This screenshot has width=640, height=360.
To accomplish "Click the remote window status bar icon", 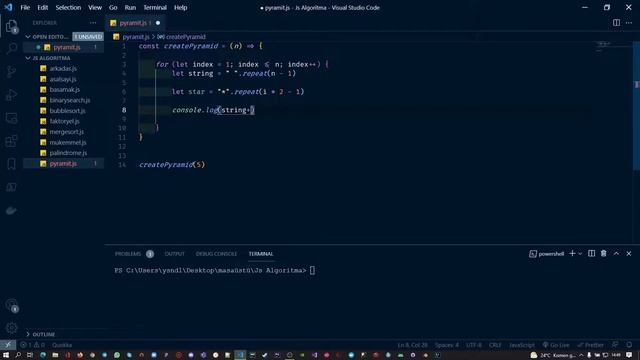I will (x=8, y=345).
